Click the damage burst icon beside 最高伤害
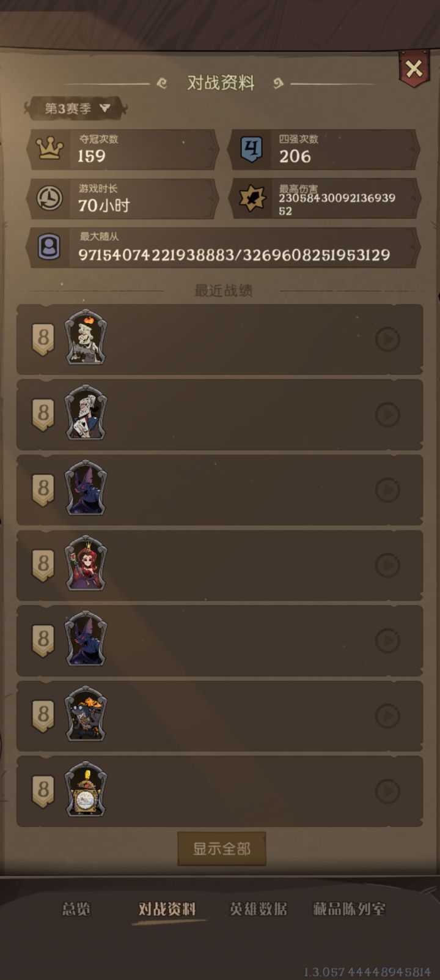The width and height of the screenshot is (440, 980). (x=252, y=198)
